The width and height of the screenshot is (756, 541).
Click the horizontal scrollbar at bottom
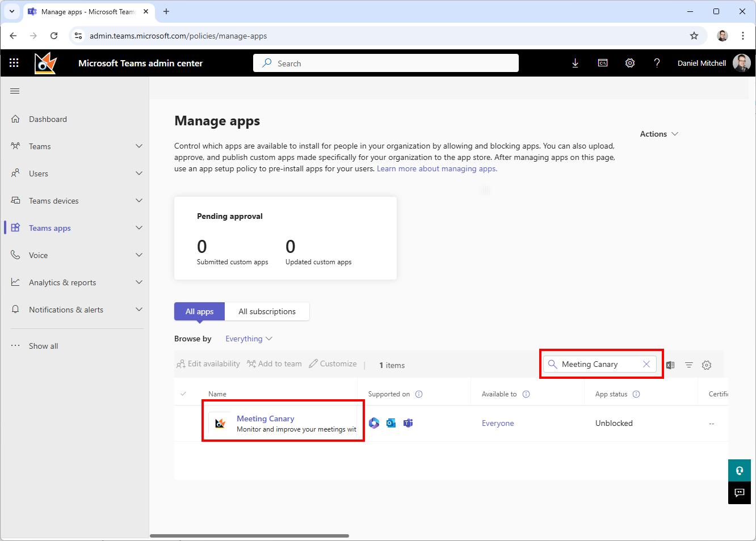(249, 535)
